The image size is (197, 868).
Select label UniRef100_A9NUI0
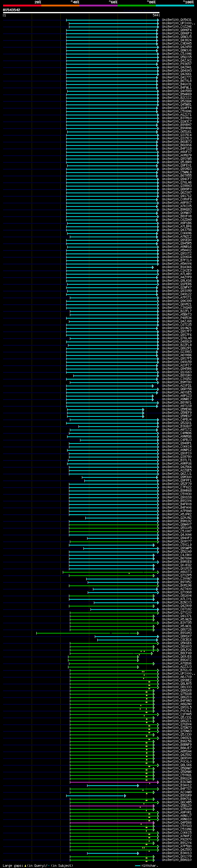(176, 819)
